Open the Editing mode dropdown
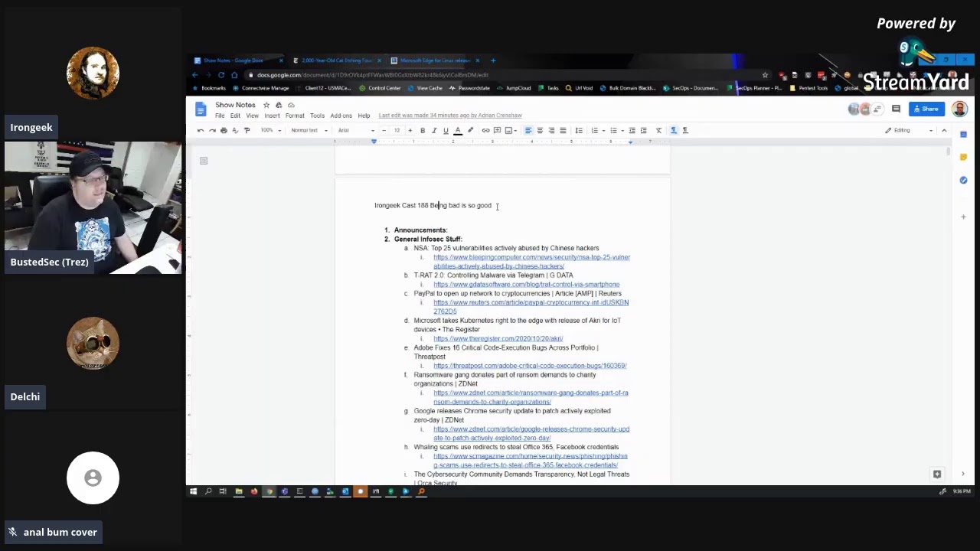Screen dimensions: 980x551 [909, 130]
